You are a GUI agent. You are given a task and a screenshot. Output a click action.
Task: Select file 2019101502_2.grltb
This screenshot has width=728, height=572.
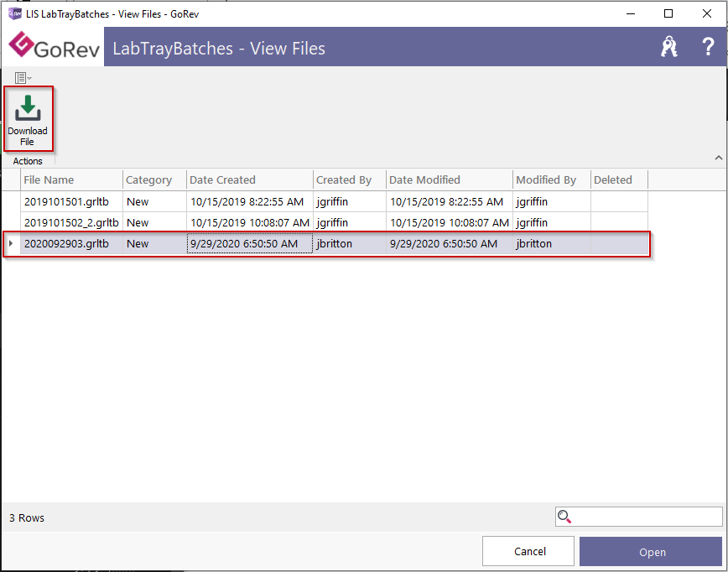tap(71, 223)
